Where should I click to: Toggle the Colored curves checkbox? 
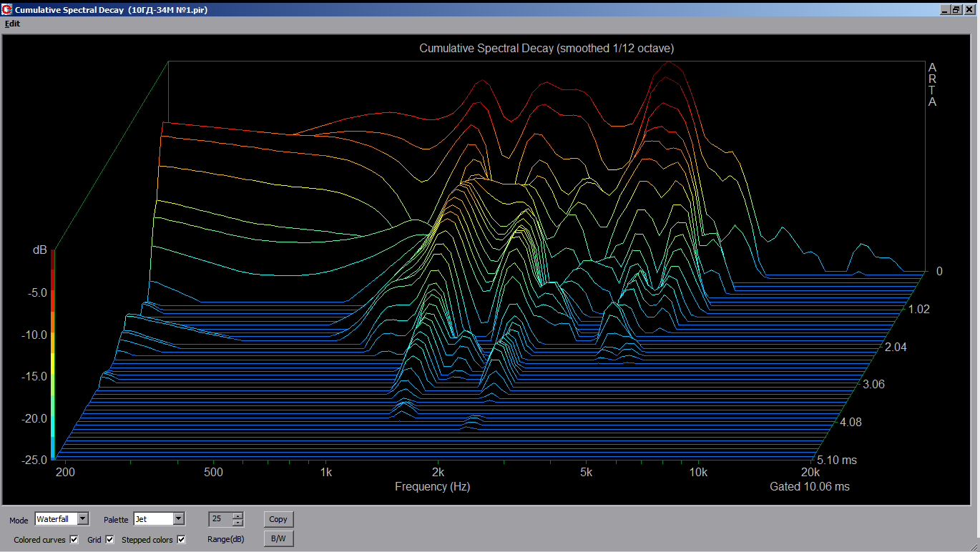point(74,539)
